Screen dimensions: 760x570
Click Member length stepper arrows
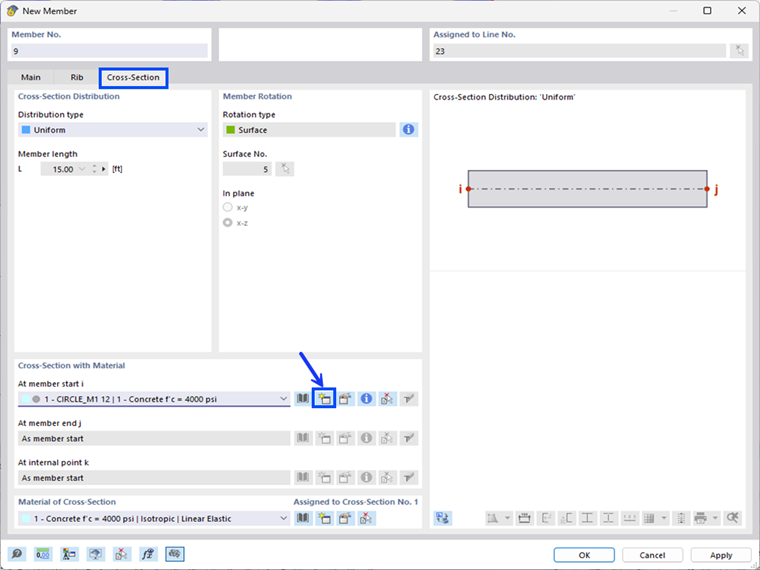click(94, 169)
